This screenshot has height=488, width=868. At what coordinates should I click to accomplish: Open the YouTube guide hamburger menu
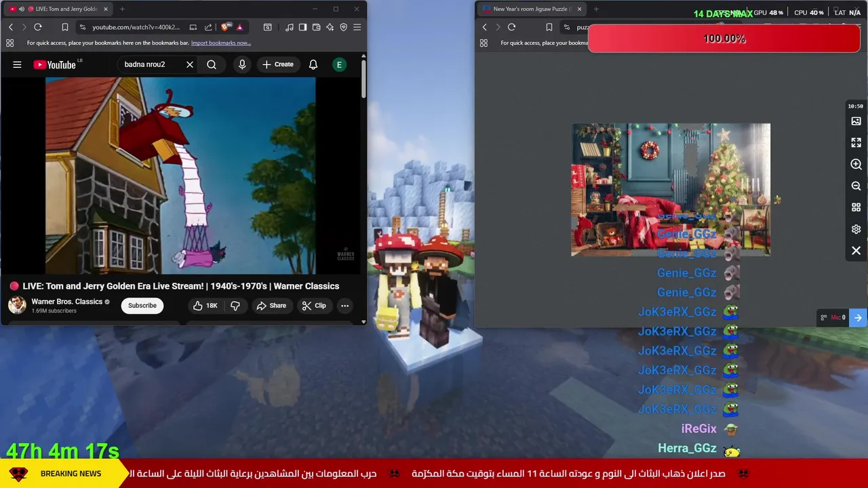coord(17,64)
